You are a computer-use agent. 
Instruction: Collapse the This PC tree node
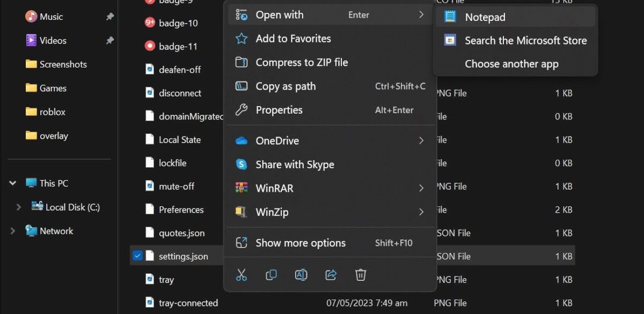(13, 183)
